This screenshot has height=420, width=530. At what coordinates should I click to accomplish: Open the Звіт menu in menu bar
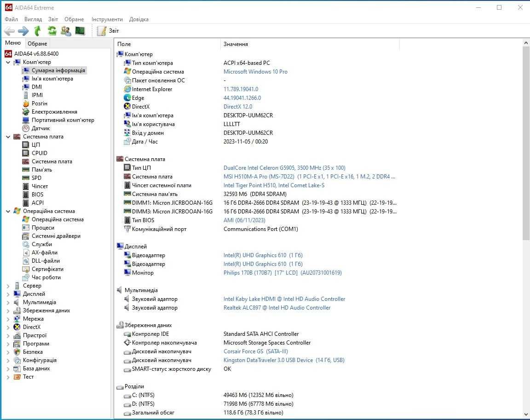click(53, 19)
